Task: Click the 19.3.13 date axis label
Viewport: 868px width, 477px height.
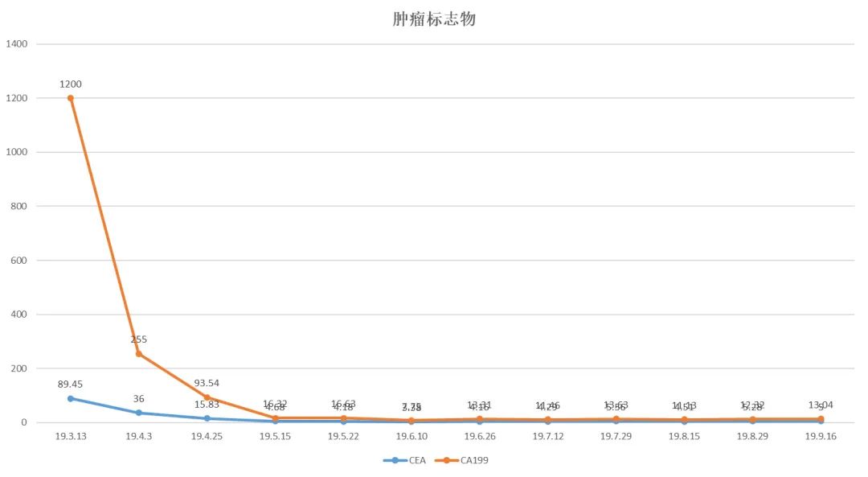Action: (x=71, y=435)
